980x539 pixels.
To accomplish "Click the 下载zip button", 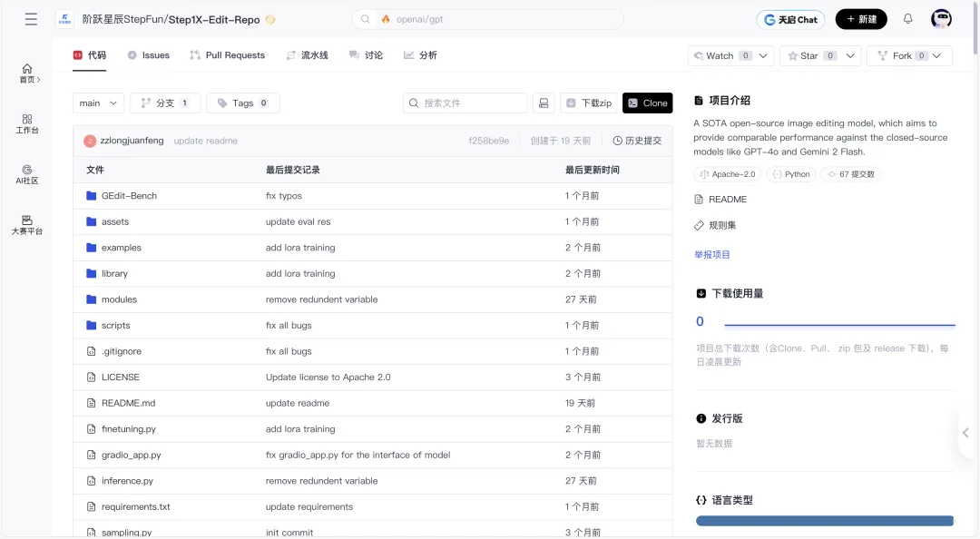I will click(x=589, y=103).
